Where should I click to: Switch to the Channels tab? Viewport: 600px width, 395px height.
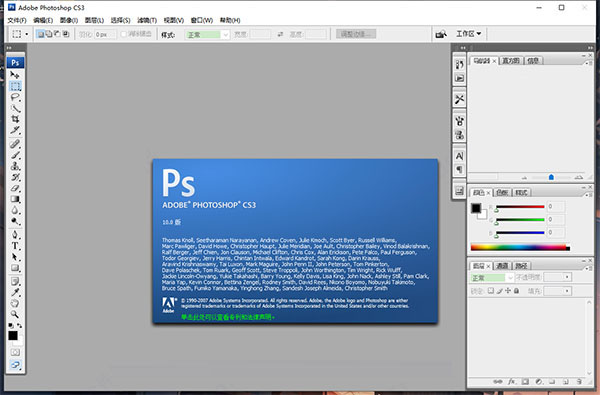pyautogui.click(x=502, y=266)
